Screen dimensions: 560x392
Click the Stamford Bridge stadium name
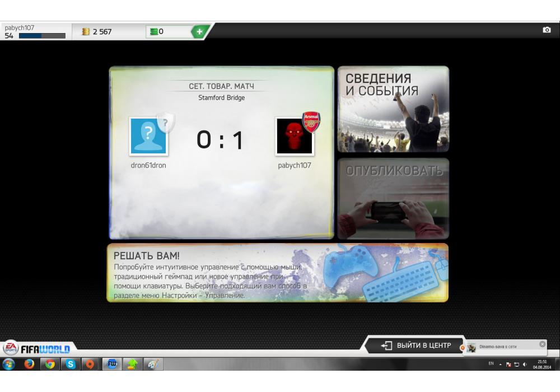click(x=221, y=97)
